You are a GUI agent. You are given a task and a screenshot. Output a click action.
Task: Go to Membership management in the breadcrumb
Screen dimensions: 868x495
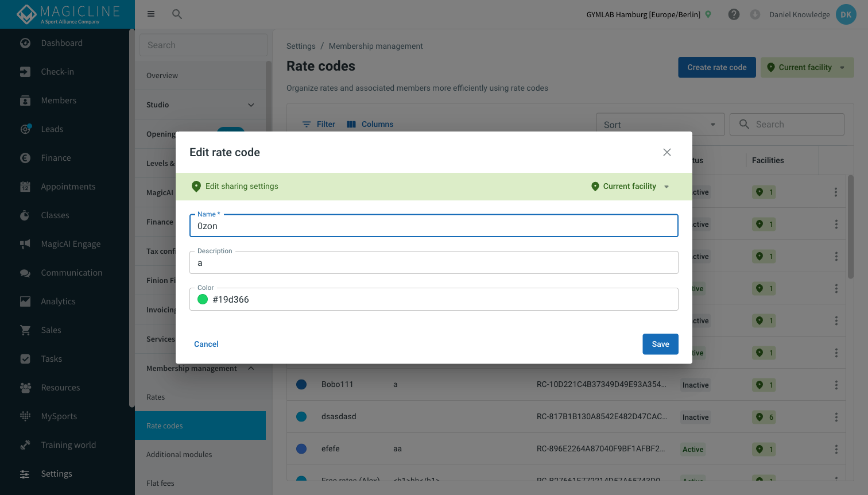pyautogui.click(x=375, y=46)
